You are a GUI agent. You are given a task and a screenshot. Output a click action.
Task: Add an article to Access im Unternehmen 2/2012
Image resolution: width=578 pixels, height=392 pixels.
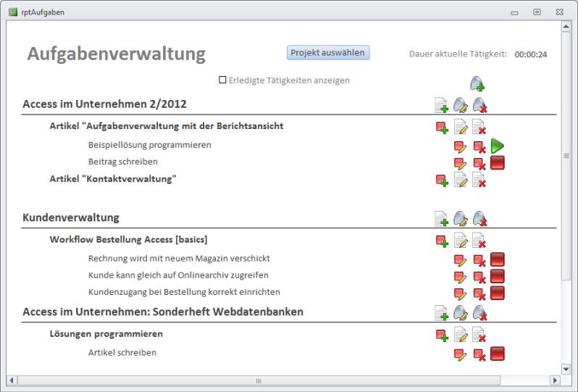pos(441,106)
